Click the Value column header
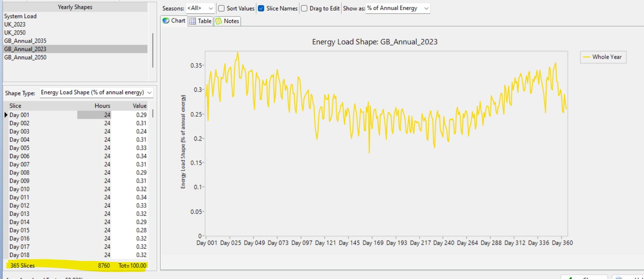 pyautogui.click(x=130, y=106)
